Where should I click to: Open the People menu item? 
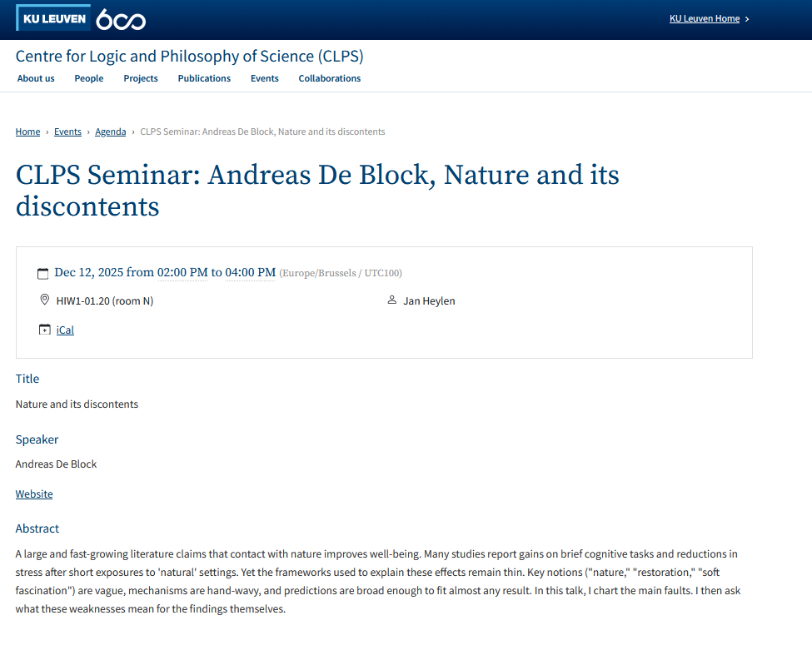[89, 78]
